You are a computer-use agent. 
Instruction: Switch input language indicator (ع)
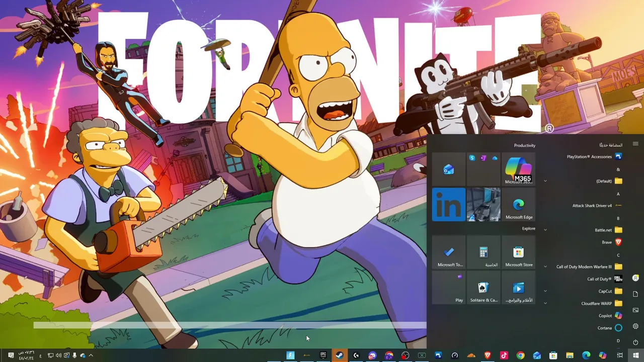[40, 355]
